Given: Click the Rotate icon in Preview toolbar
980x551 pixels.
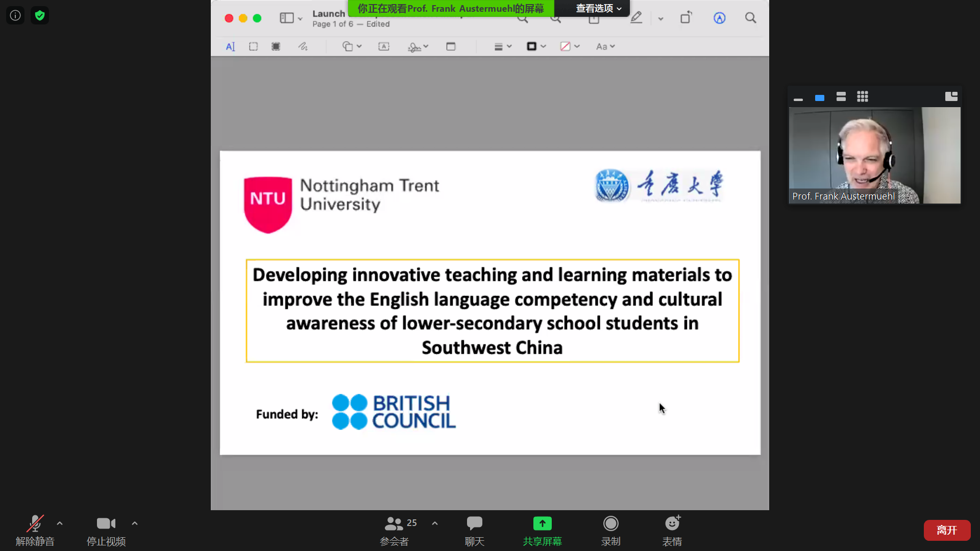Looking at the screenshot, I should pyautogui.click(x=686, y=18).
